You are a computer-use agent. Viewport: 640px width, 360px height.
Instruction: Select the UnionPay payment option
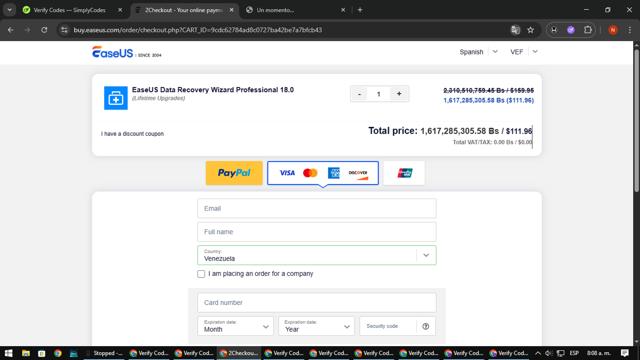click(404, 173)
